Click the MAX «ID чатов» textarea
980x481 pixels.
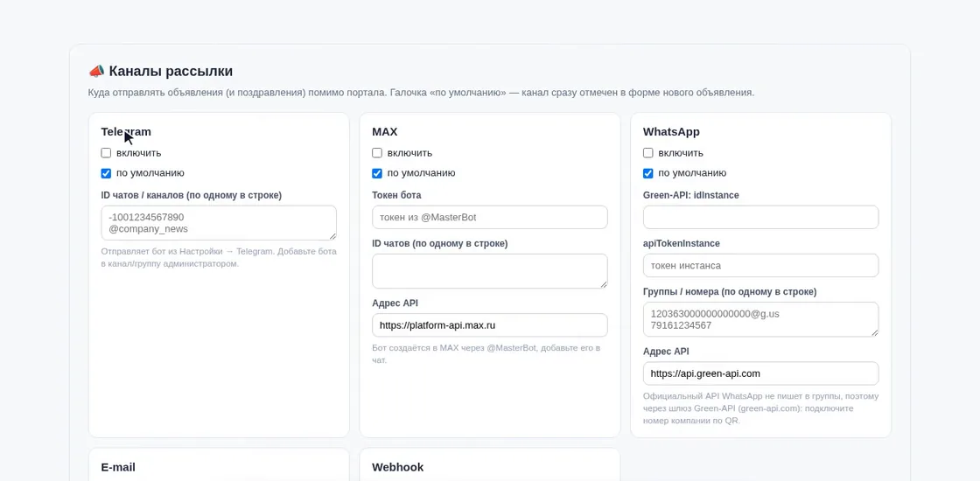coord(490,271)
